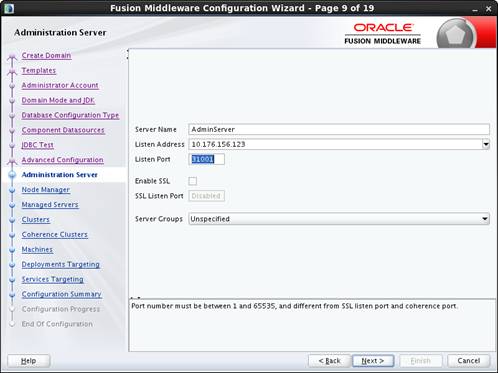Jump to the Clusters step
Image resolution: width=498 pixels, height=373 pixels.
coord(36,220)
